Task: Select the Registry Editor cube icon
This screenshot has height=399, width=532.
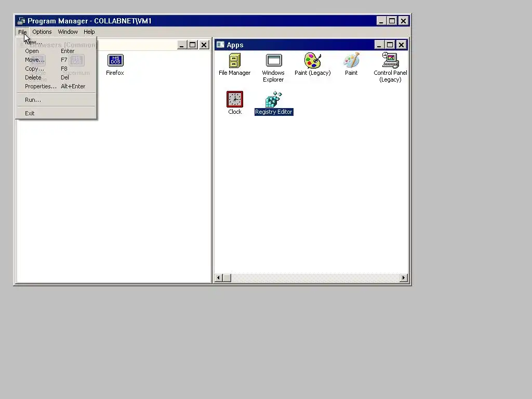Action: click(x=273, y=99)
